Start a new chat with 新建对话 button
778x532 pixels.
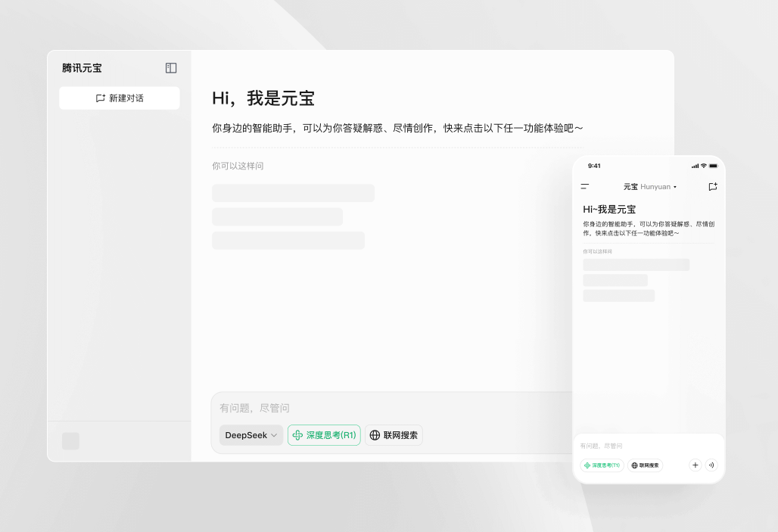[x=120, y=98]
